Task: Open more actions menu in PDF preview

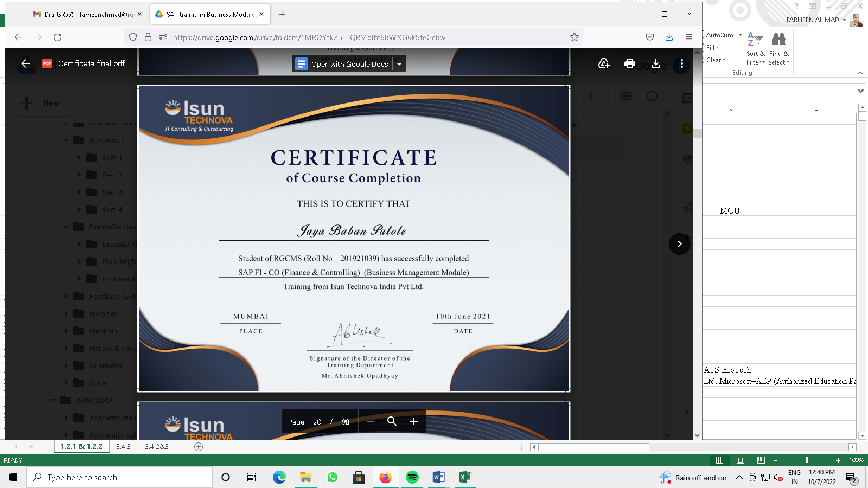Action: click(681, 64)
